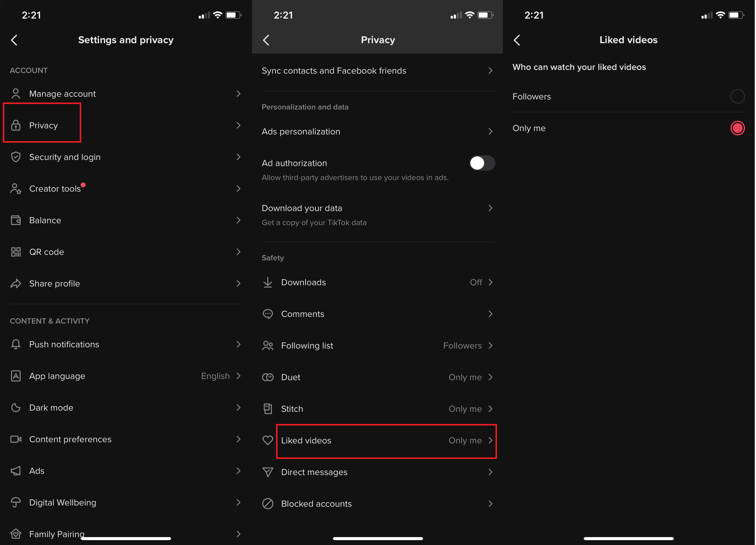Open Manage account section
This screenshot has width=756, height=545.
tap(126, 93)
